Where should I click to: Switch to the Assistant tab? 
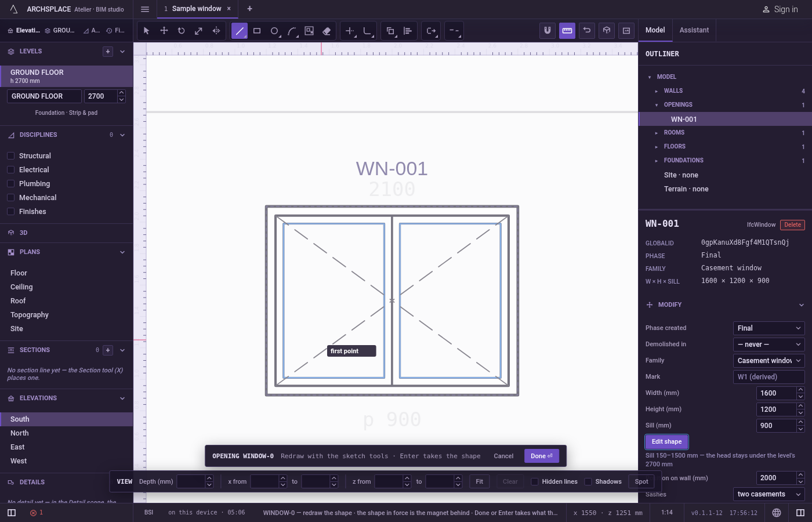pyautogui.click(x=694, y=30)
